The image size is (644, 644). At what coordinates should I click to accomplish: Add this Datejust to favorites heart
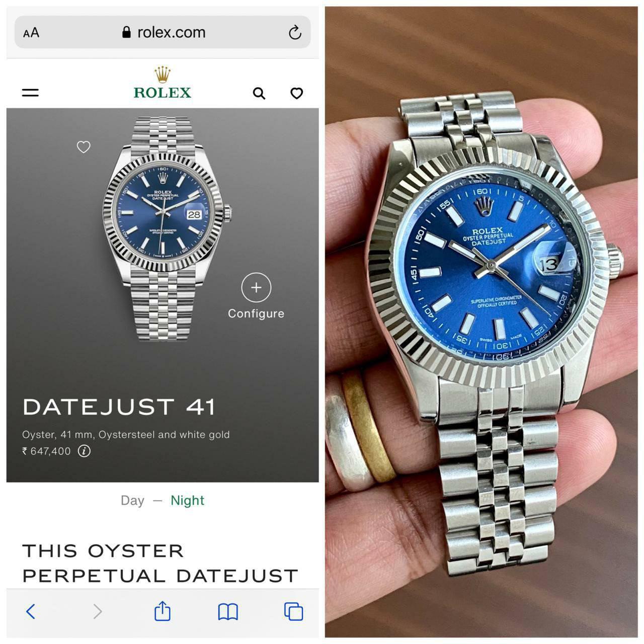84,147
